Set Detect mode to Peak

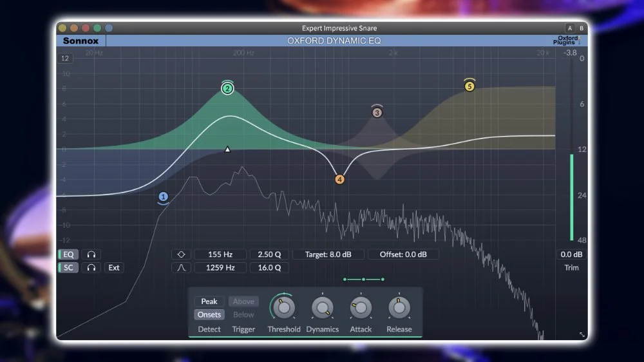[x=209, y=301]
